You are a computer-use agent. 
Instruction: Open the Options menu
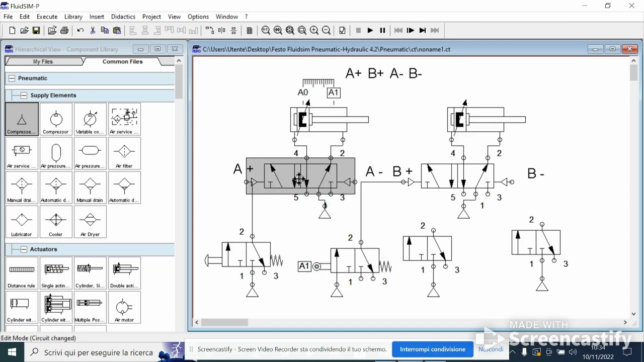tap(198, 17)
